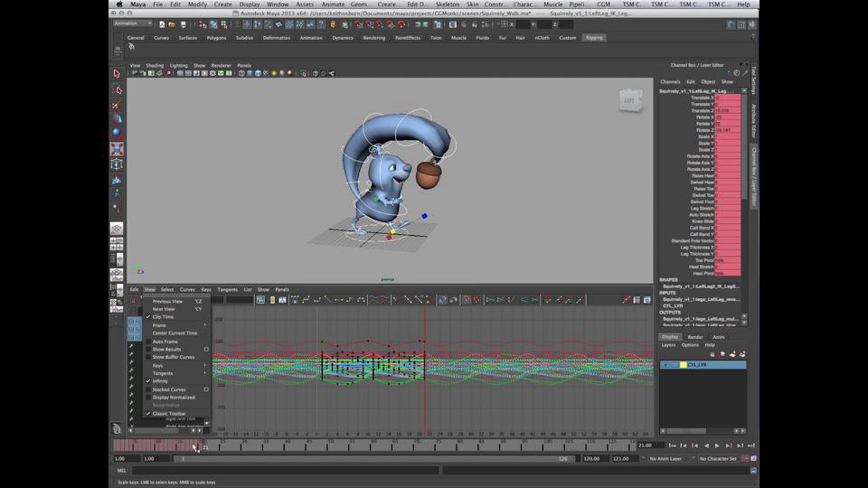Pick the Paint Selection tool
868x488 pixels.
(x=116, y=106)
